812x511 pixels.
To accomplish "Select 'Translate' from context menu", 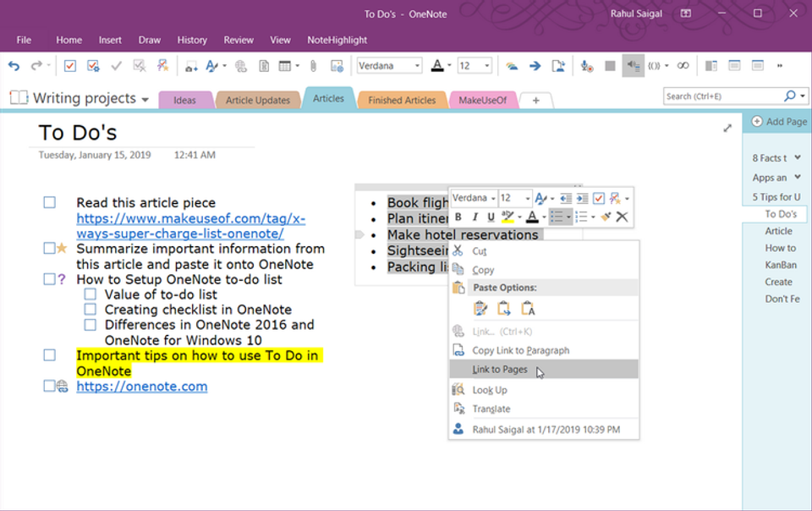I will pyautogui.click(x=544, y=409).
